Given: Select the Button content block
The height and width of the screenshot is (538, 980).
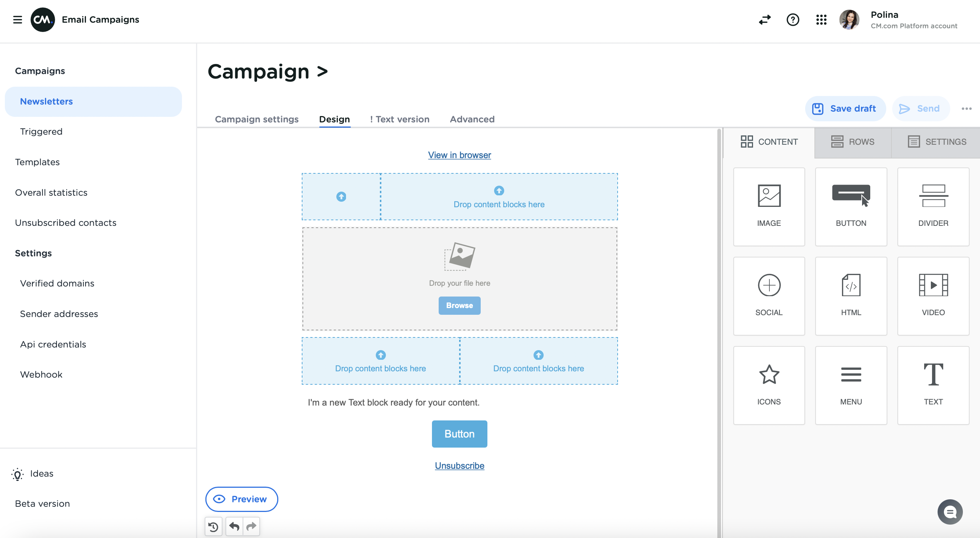Looking at the screenshot, I should 851,206.
